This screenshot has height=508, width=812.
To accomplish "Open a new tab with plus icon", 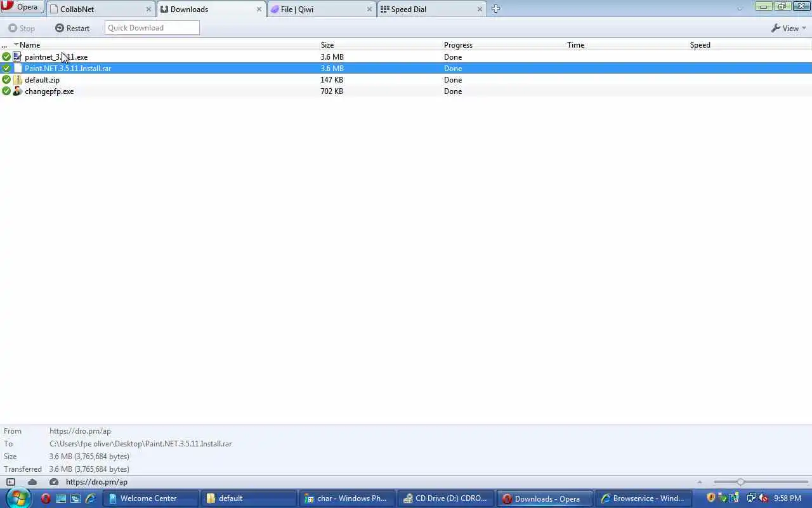I will tap(495, 9).
